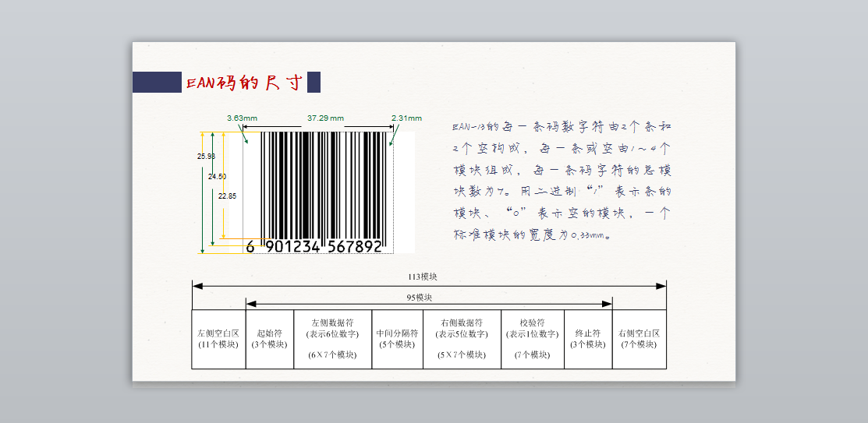Viewport: 868px width, 423px height.
Task: Select the 95模块 label
Action: [x=420, y=298]
